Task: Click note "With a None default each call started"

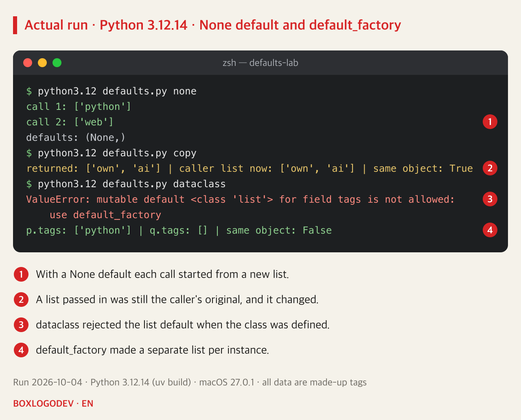Action: point(162,274)
